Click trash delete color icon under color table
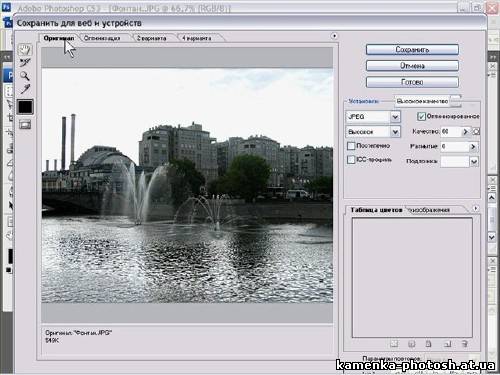The image size is (500, 375). click(x=465, y=344)
